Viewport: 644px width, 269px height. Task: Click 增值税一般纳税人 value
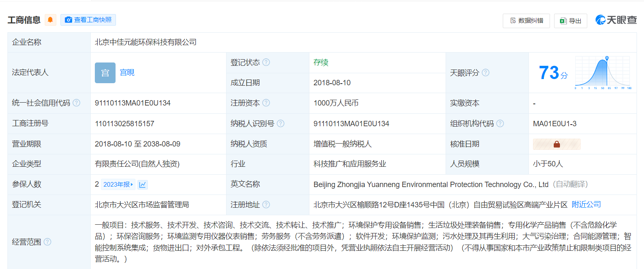pos(343,144)
